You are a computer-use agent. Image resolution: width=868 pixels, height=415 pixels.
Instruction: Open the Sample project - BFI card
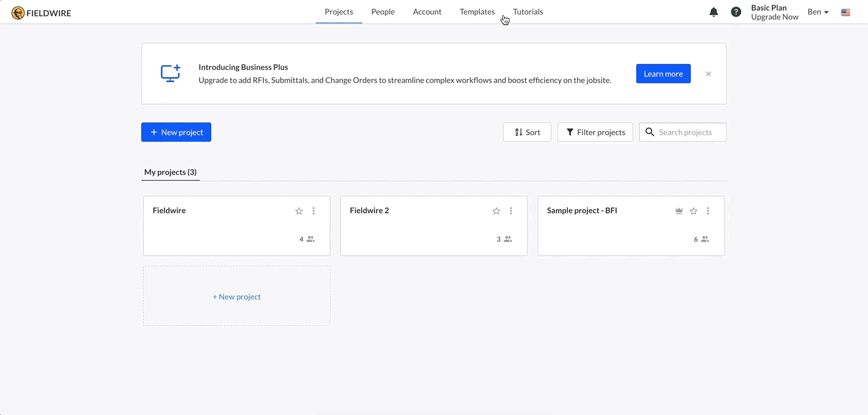click(631, 226)
